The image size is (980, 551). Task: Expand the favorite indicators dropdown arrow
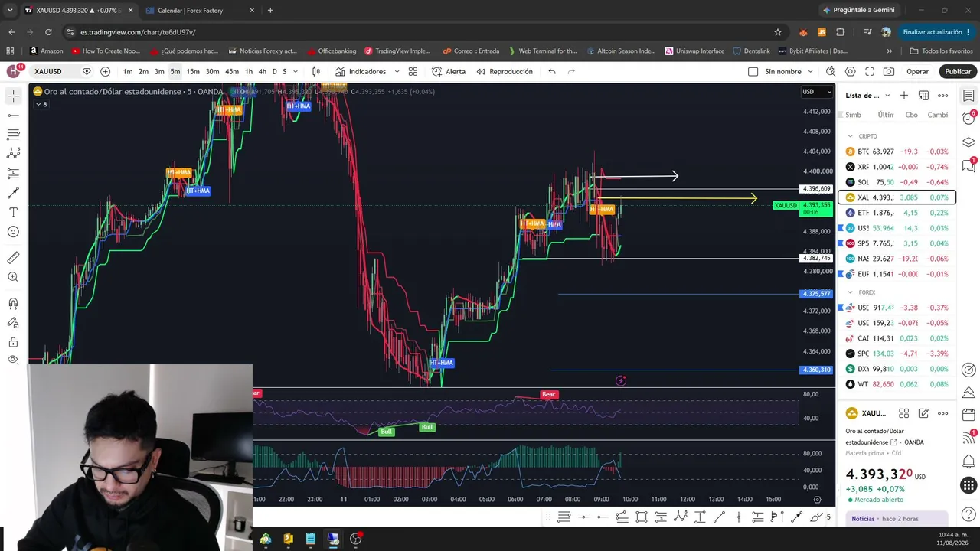397,71
